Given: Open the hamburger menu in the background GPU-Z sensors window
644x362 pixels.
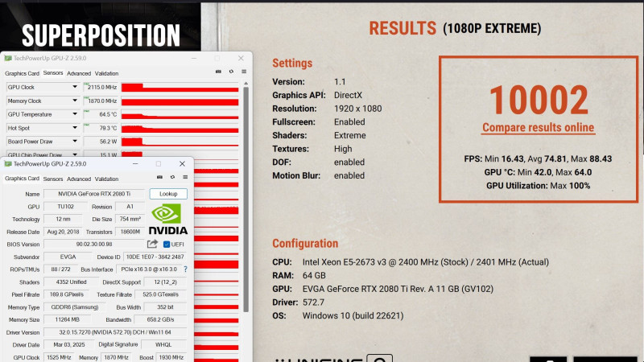Looking at the screenshot, I should click(244, 72).
